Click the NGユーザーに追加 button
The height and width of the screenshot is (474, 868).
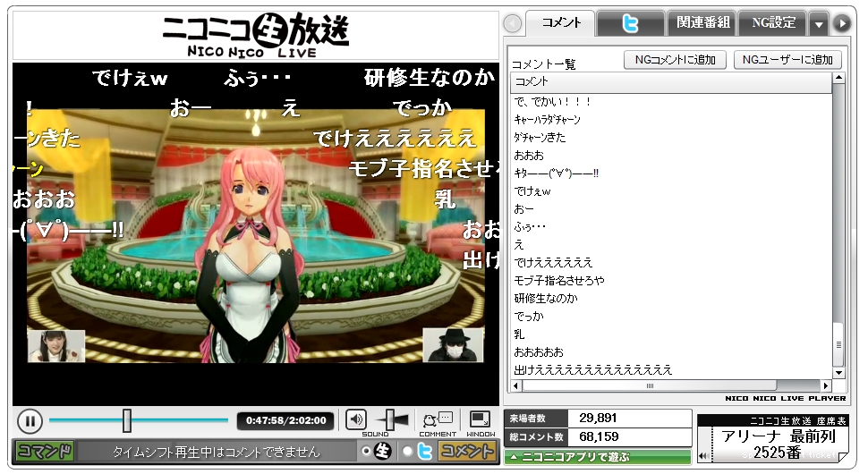[x=787, y=60]
